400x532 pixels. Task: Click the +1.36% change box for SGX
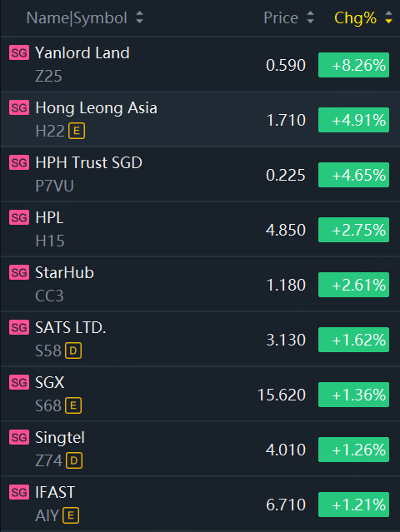click(353, 395)
